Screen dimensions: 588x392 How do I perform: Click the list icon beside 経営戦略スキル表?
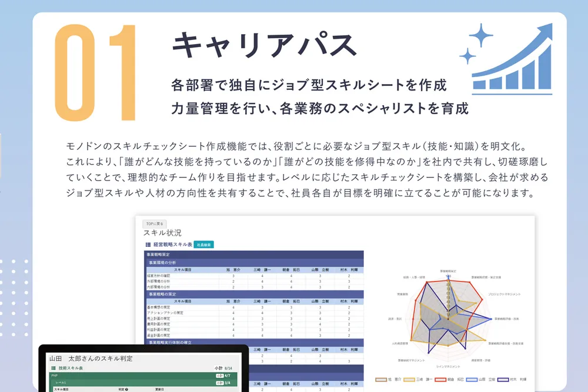coord(148,244)
